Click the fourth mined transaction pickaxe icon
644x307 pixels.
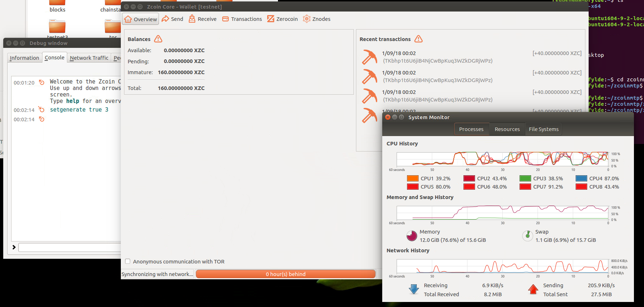point(369,115)
